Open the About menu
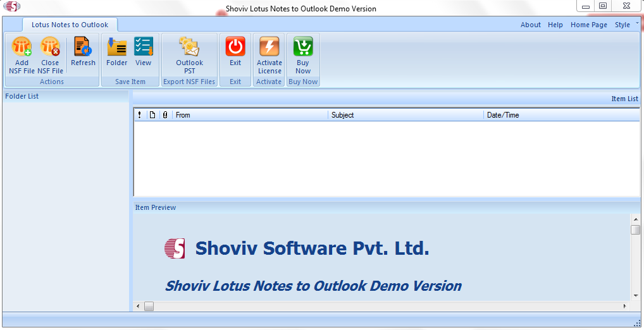 click(531, 25)
